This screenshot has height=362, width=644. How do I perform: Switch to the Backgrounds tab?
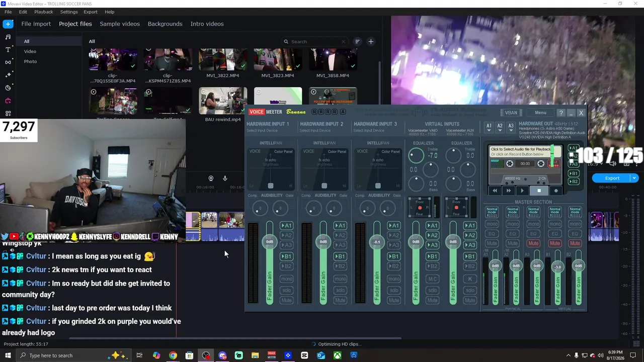(x=165, y=24)
